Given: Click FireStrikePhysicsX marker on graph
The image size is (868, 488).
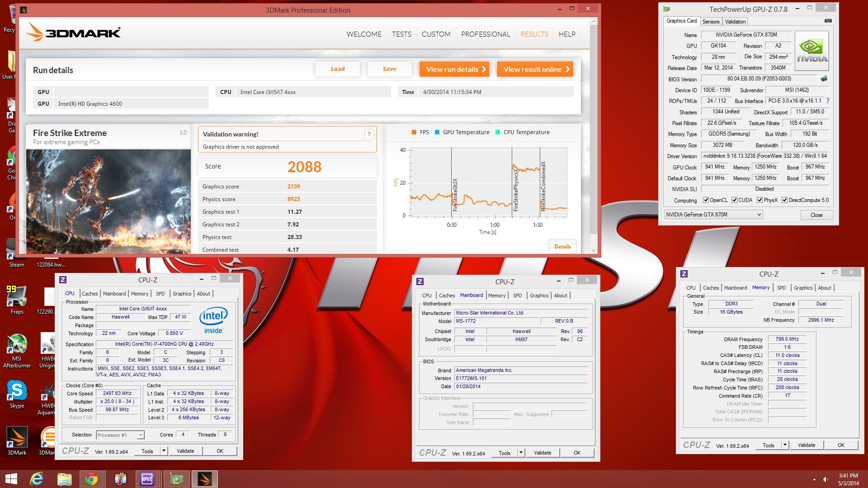Looking at the screenshot, I should click(515, 190).
